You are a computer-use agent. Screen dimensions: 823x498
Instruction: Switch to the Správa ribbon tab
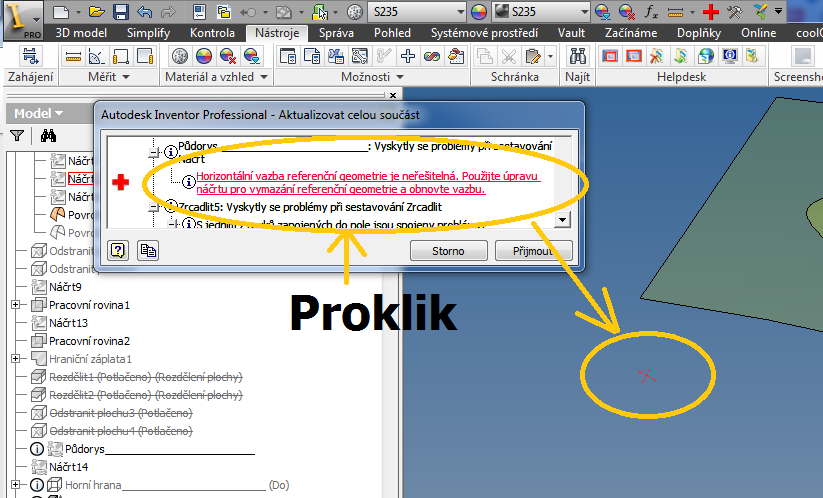click(x=336, y=33)
